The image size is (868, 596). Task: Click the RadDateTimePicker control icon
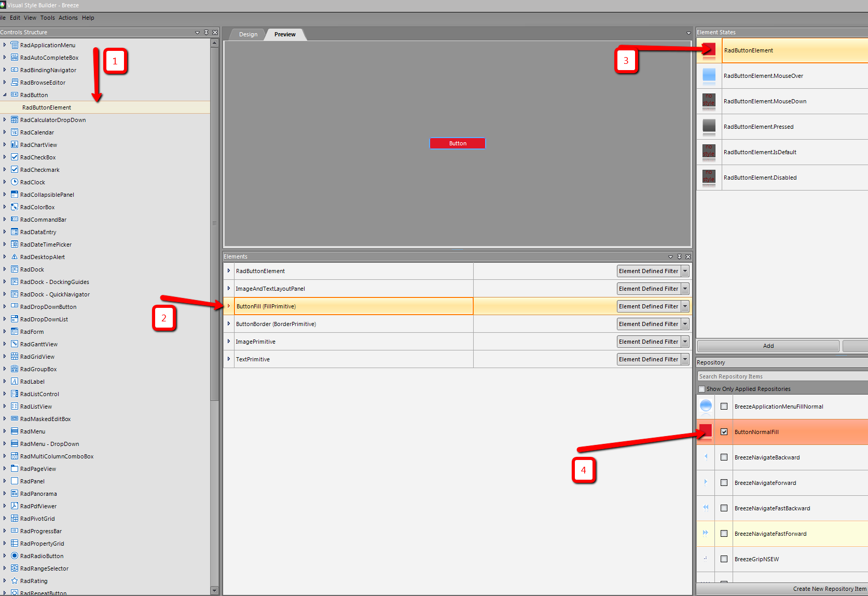click(15, 245)
